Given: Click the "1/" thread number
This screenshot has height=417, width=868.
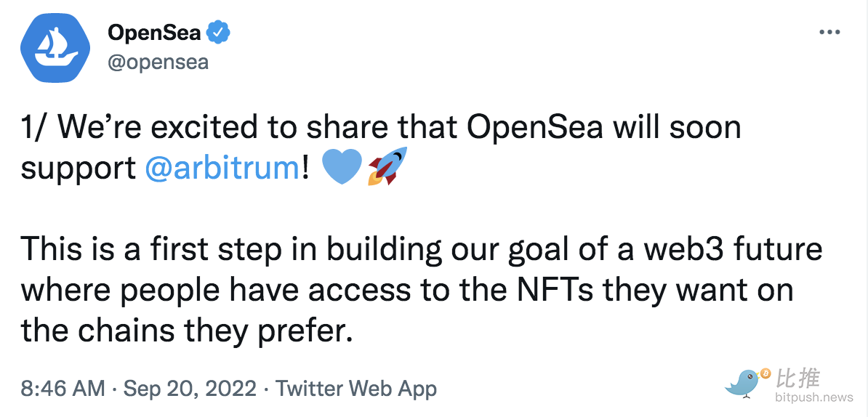Looking at the screenshot, I should (34, 127).
